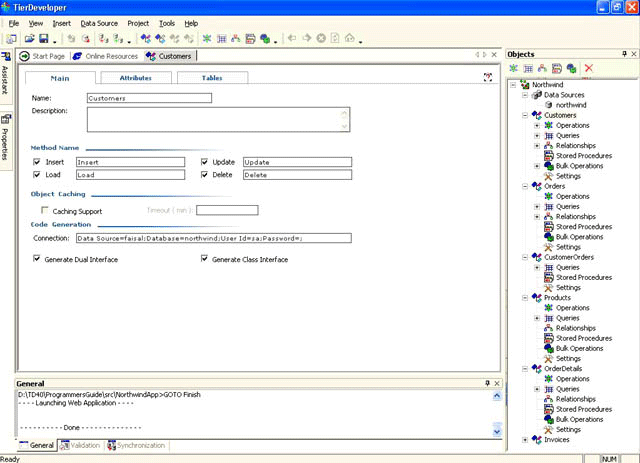
Task: Click the Stored Procedures icon in Objects toolbar
Action: pos(555,68)
